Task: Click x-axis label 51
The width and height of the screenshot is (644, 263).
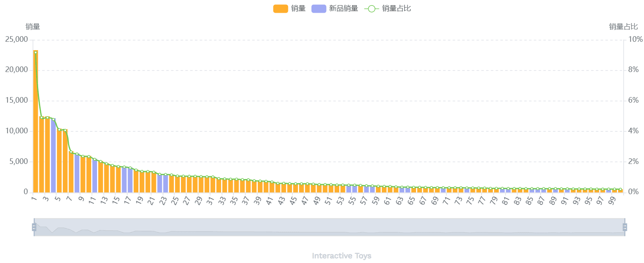Action: click(x=329, y=201)
